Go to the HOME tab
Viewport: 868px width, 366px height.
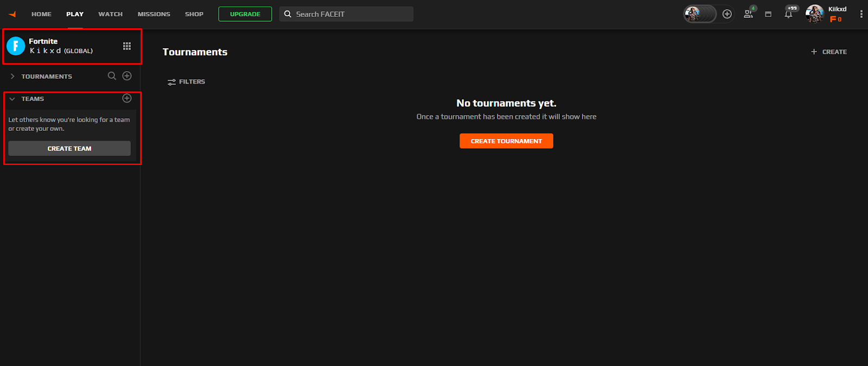[x=41, y=14]
